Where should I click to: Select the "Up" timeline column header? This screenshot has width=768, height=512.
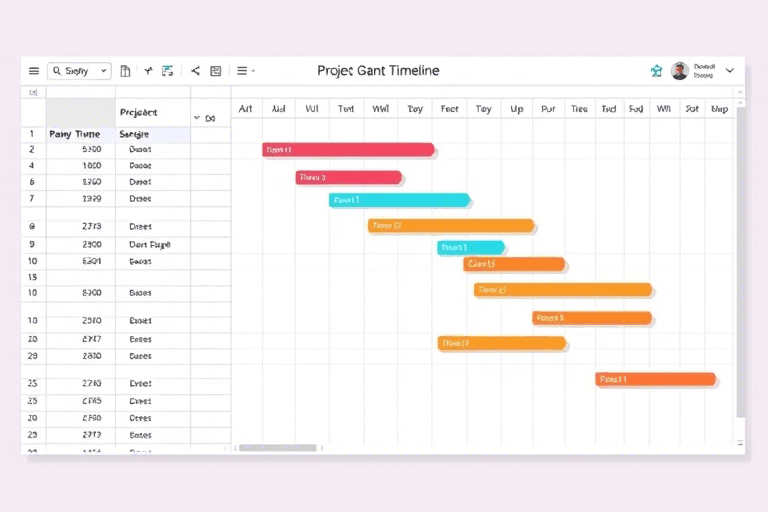point(517,109)
